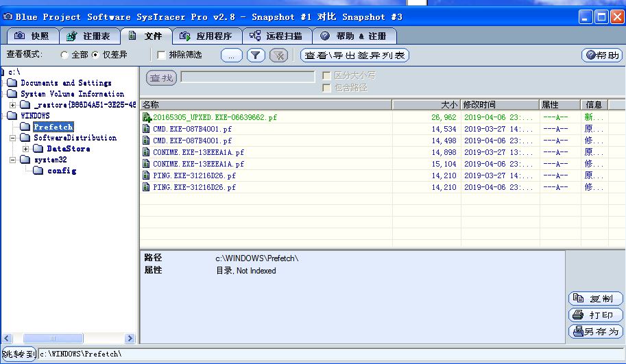Click the clear filter icon button
Image resolution: width=626 pixels, height=364 pixels.
click(x=278, y=56)
